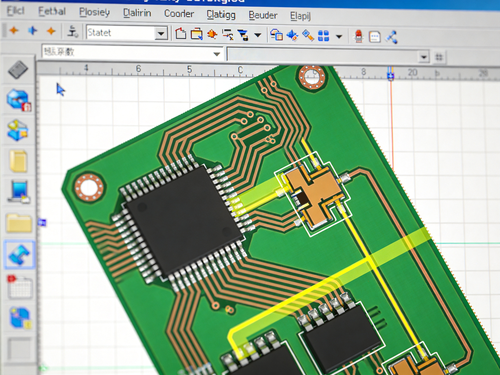Image resolution: width=500 pixels, height=375 pixels.
Task: Click the blue four-squares grid toolbar icon
Action: (323, 36)
